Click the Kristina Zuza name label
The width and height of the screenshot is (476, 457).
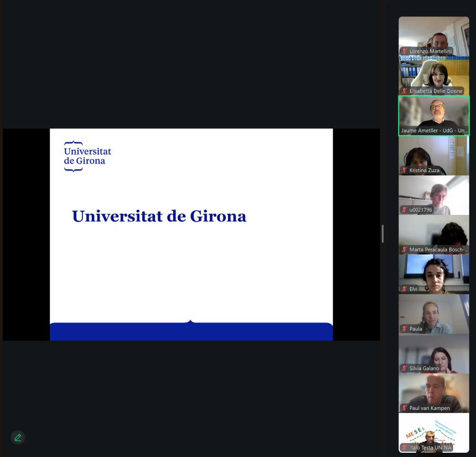(x=424, y=170)
